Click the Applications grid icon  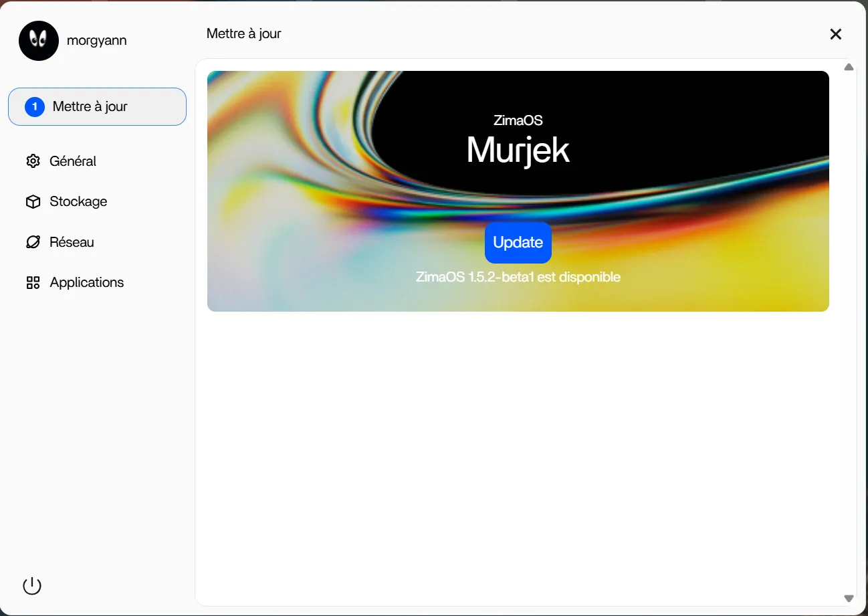(x=33, y=282)
